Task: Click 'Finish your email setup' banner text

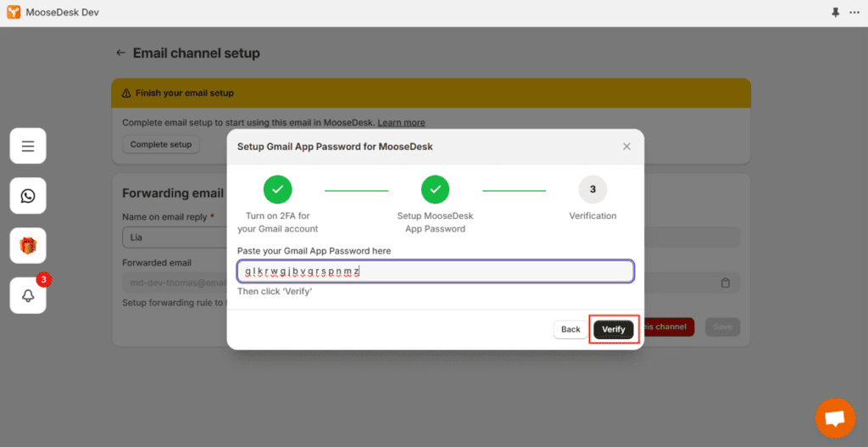Action: click(x=184, y=93)
